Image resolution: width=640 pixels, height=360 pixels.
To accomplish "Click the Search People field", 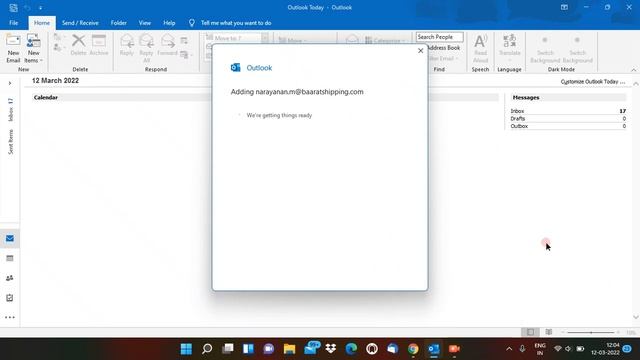I will coord(439,37).
